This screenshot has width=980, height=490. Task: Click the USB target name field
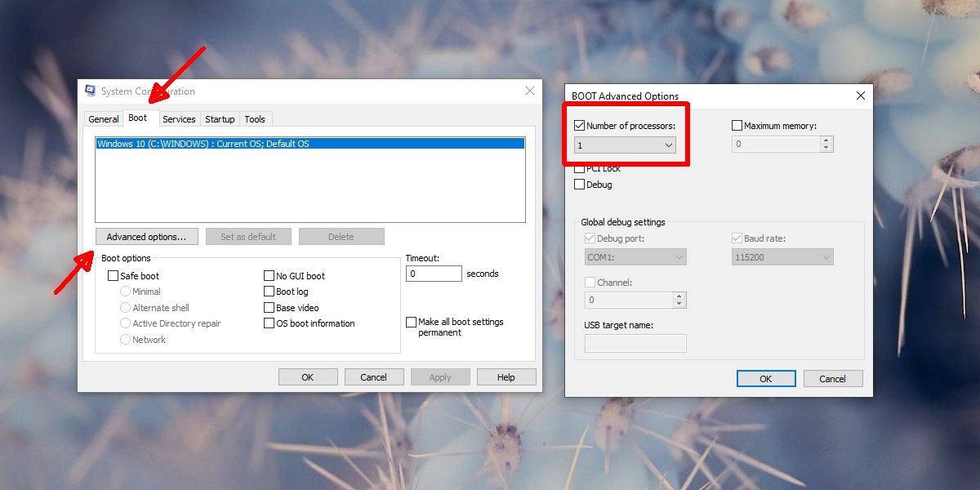pyautogui.click(x=635, y=343)
